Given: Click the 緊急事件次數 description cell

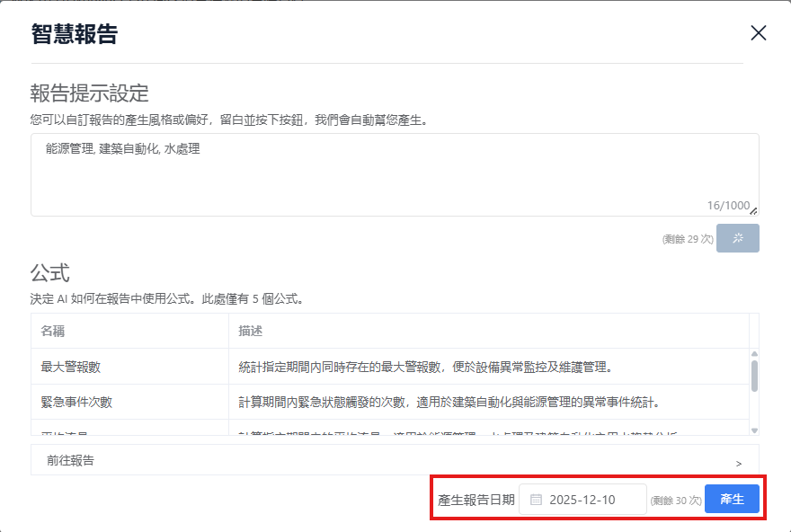Looking at the screenshot, I should (x=455, y=402).
